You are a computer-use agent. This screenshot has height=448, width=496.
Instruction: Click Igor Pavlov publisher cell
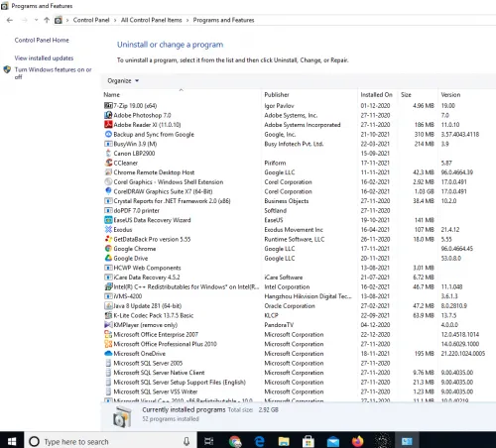[279, 106]
